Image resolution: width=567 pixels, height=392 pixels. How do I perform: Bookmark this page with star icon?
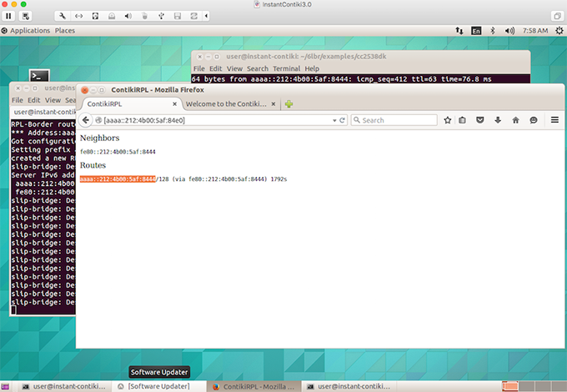448,120
